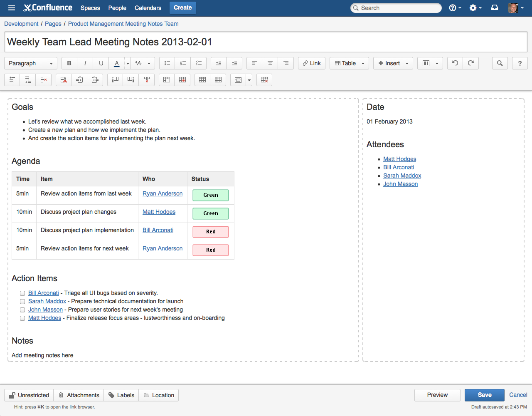Insert a task list
The height and width of the screenshot is (416, 532).
pyautogui.click(x=199, y=63)
